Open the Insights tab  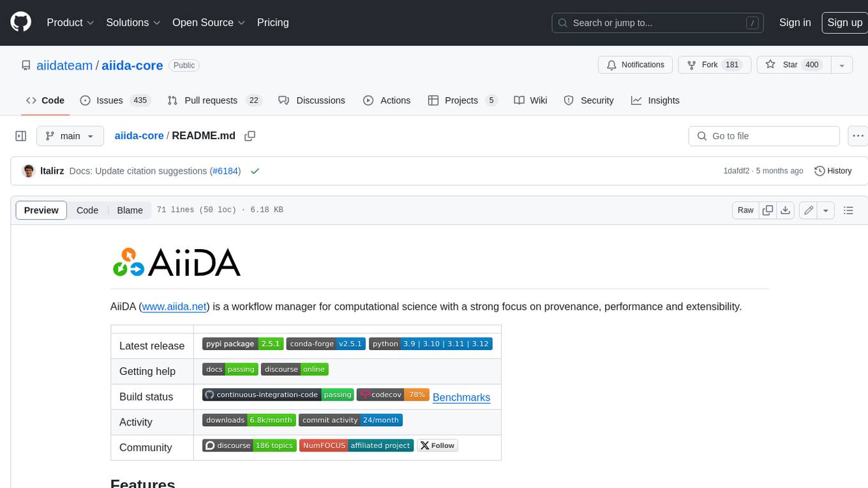click(x=655, y=100)
